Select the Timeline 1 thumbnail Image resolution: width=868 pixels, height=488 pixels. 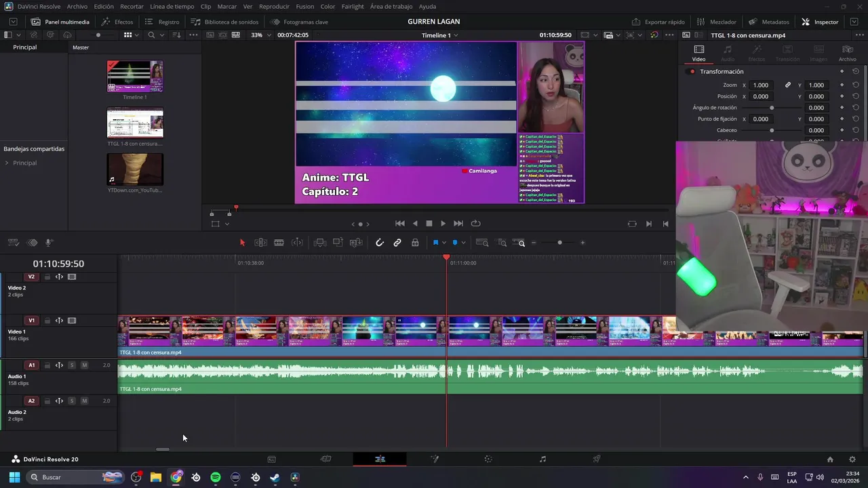[x=135, y=76]
